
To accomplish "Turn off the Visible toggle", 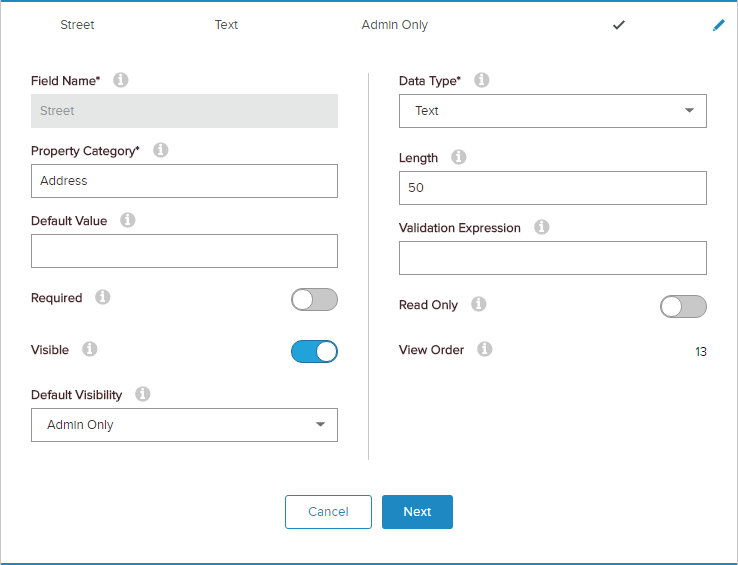I will [x=314, y=352].
